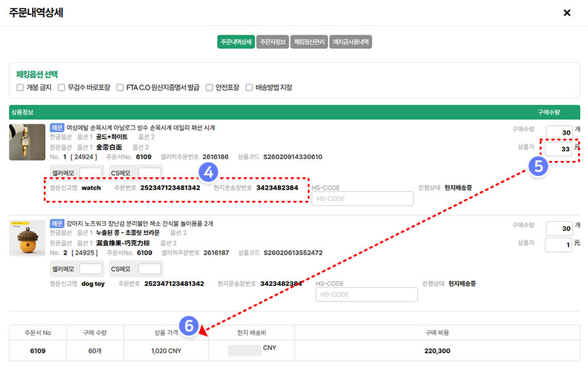588x384 pixels.
Task: Click the watch item's CS메모 field
Action: [150, 173]
